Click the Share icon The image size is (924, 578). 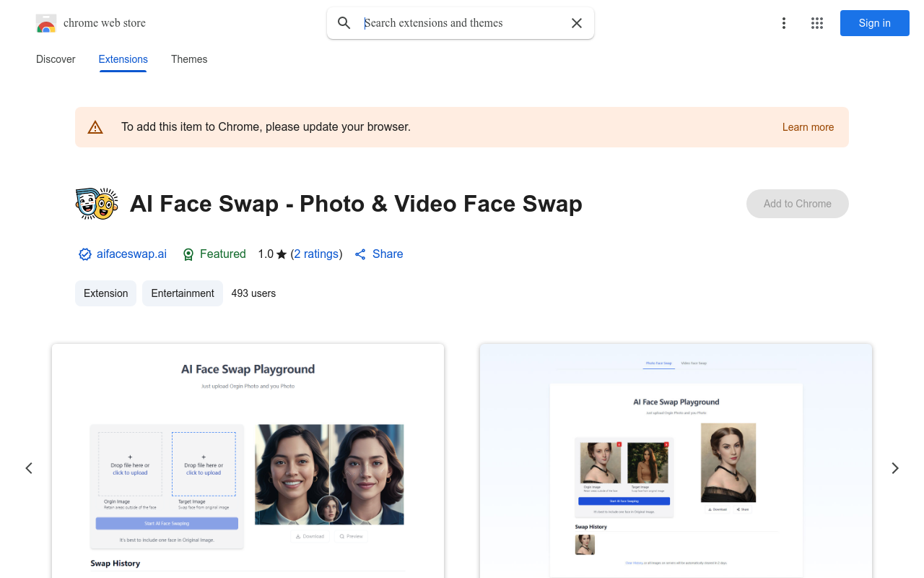(360, 254)
